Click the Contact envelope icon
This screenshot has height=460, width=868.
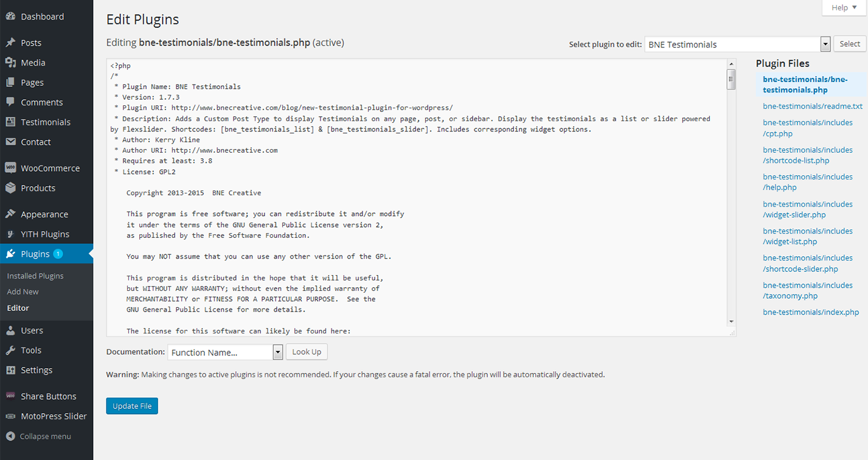(x=10, y=142)
